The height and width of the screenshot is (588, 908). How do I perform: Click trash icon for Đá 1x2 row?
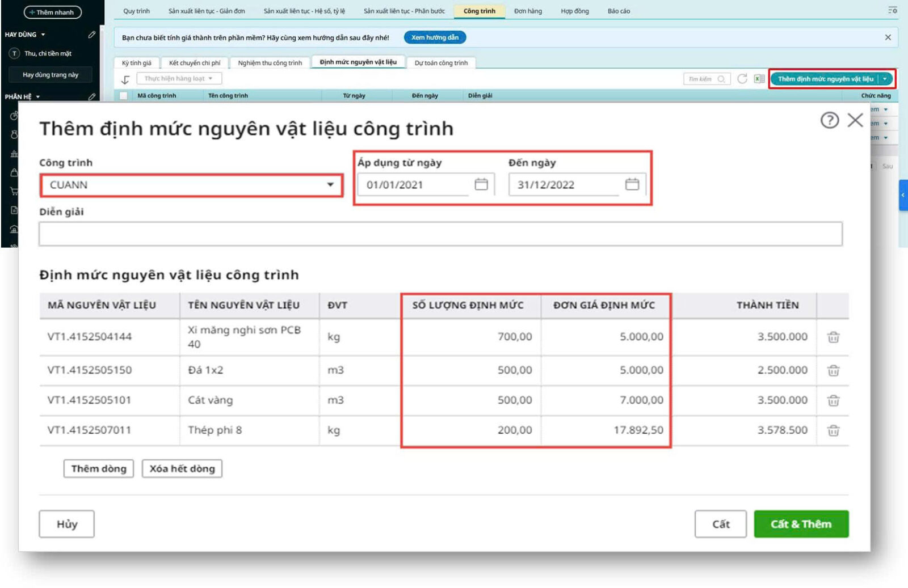tap(833, 371)
